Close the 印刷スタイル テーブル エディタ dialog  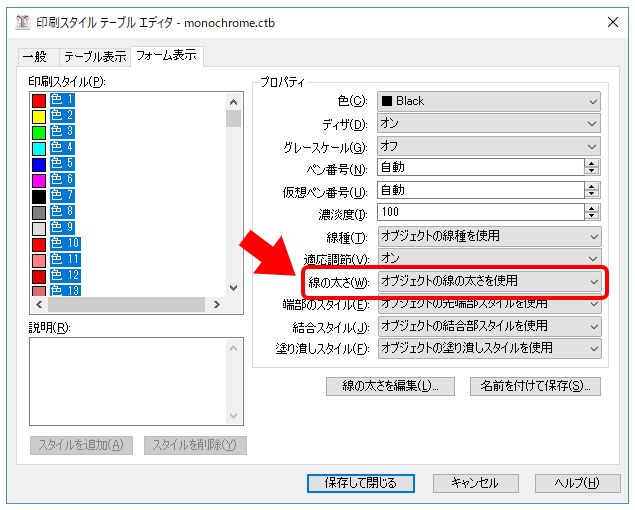point(613,22)
